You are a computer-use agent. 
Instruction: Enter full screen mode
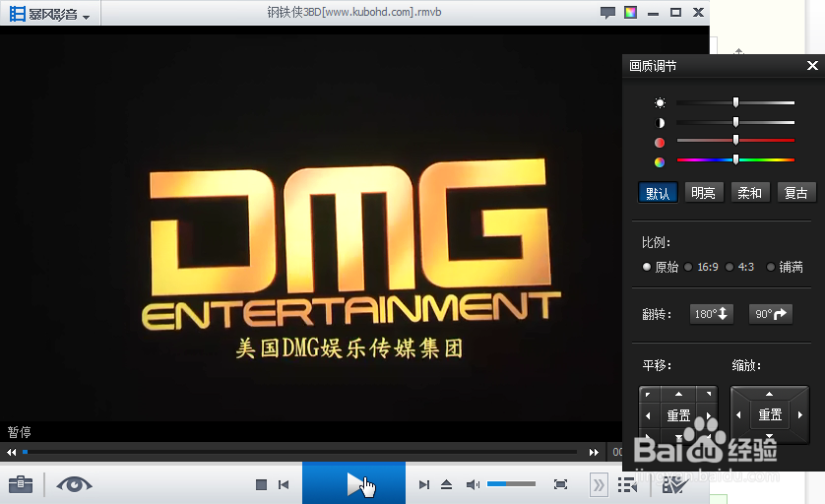pos(561,484)
